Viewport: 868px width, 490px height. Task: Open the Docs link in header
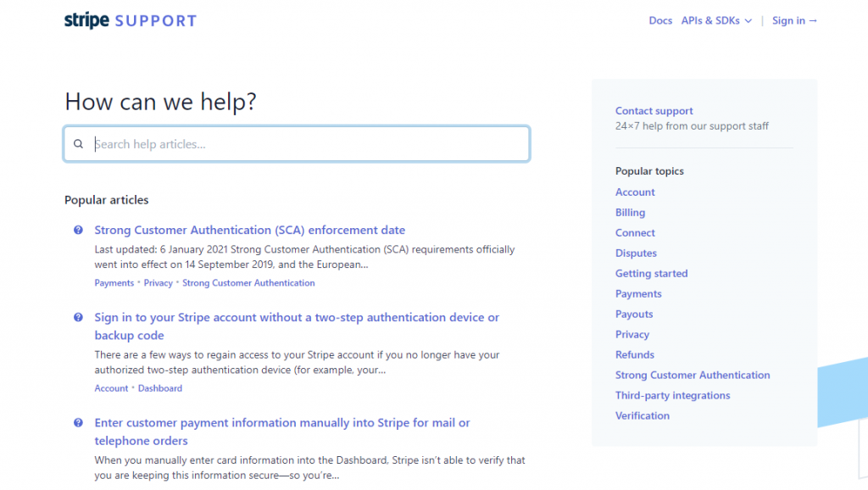pyautogui.click(x=660, y=20)
